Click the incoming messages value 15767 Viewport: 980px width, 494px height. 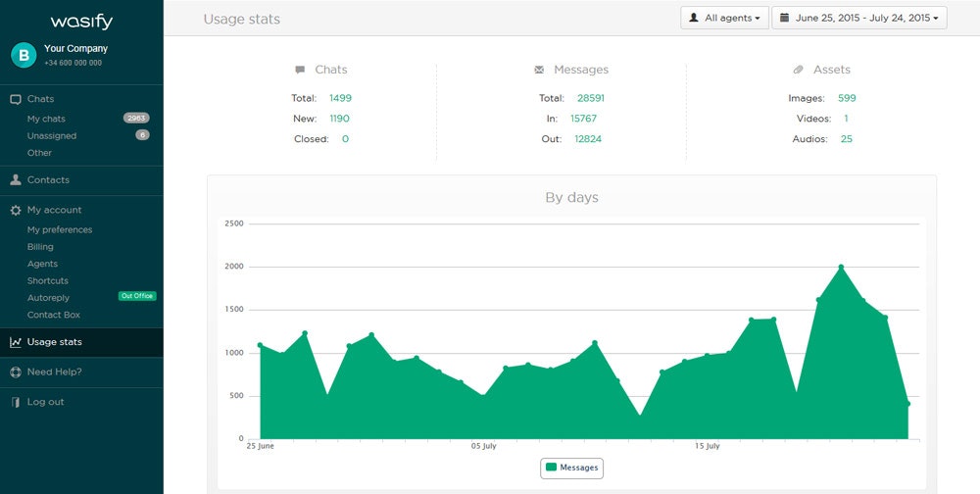[584, 119]
